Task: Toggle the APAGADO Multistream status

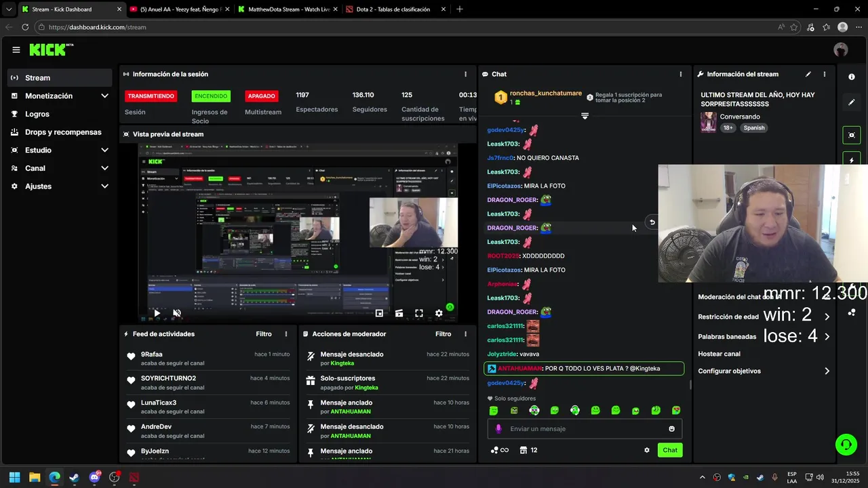Action: click(262, 96)
